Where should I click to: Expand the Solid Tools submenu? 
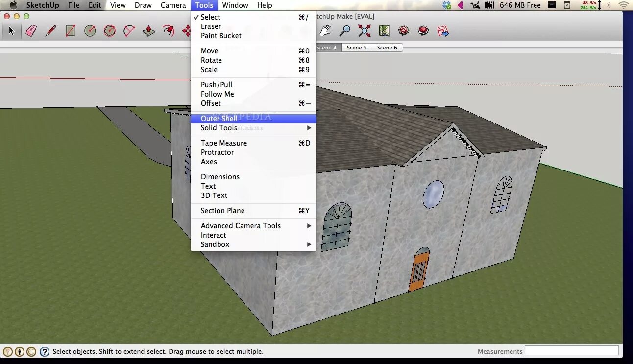[x=253, y=128]
